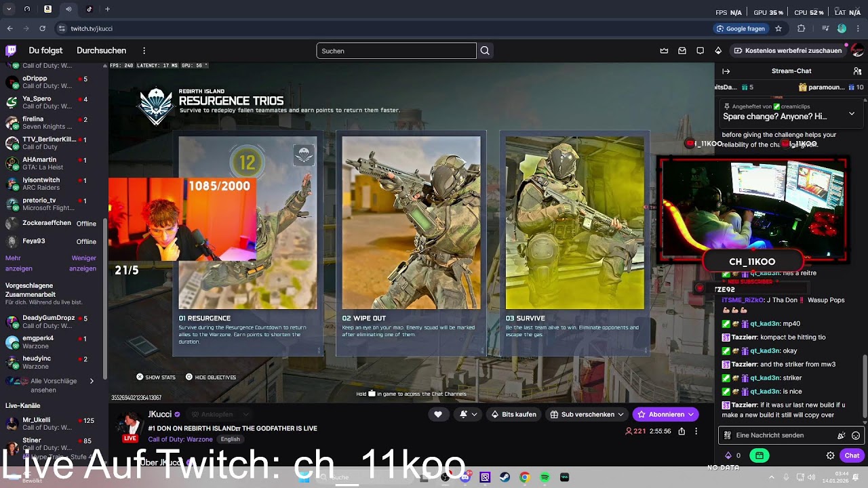Switch to the TikTok browser tab

[x=90, y=9]
